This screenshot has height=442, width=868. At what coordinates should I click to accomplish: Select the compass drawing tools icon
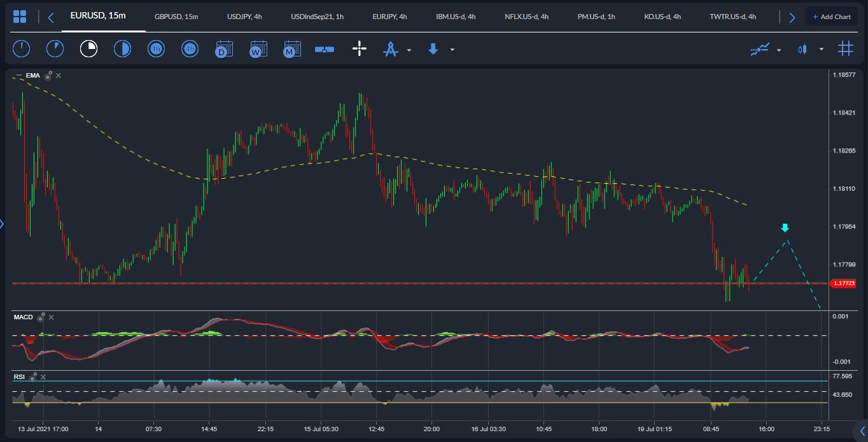pos(390,49)
